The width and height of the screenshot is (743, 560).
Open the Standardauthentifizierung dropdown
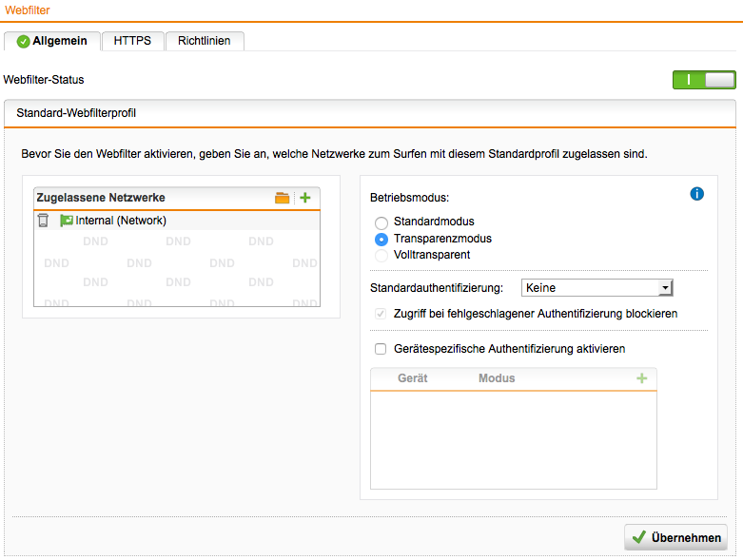pyautogui.click(x=596, y=288)
